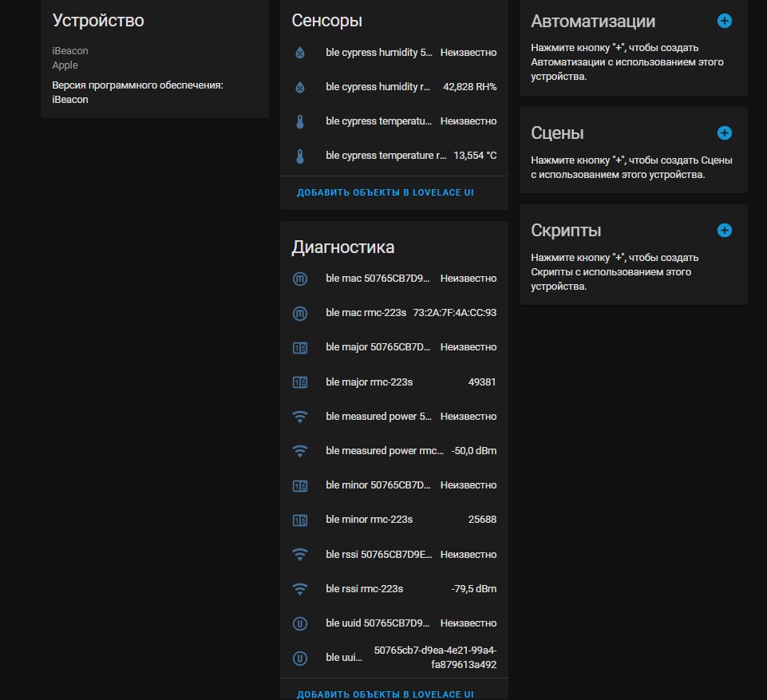The image size is (767, 700).
Task: Open the sensor showing 42,828 RH%
Action: coord(399,86)
